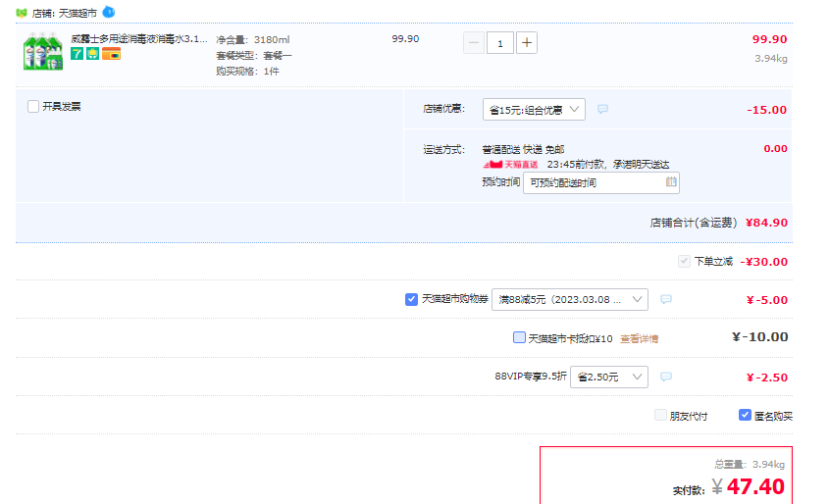
Task: Click the final payment amount 47.40
Action: tap(755, 486)
